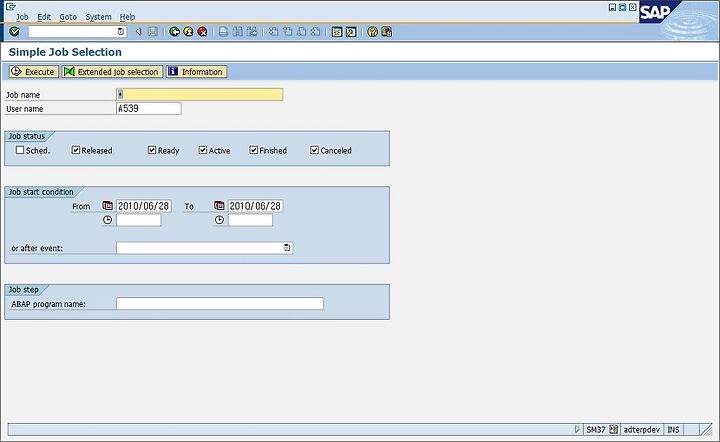Image resolution: width=720 pixels, height=442 pixels.
Task: Click the Extended job selection button
Action: [112, 72]
